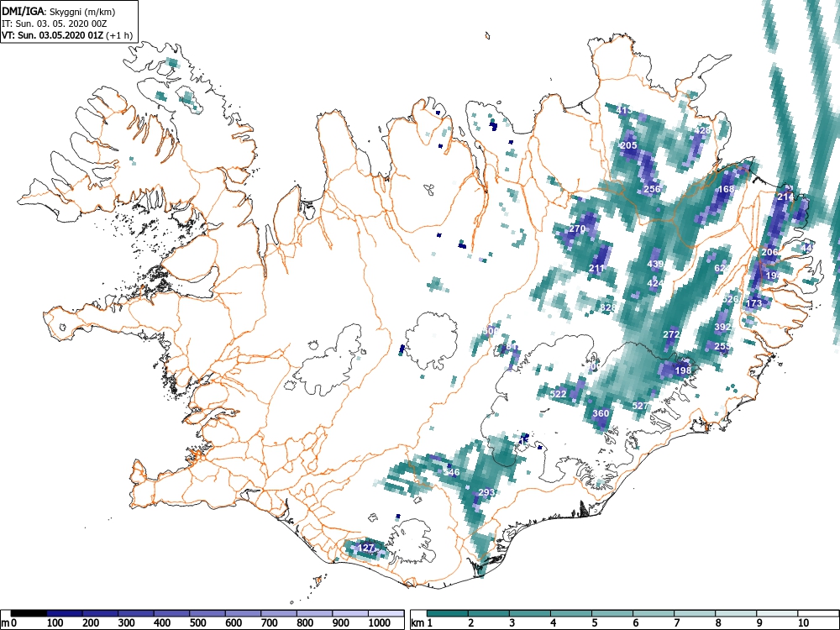
Task: Click the '428' visibility value on the map
Action: (701, 130)
